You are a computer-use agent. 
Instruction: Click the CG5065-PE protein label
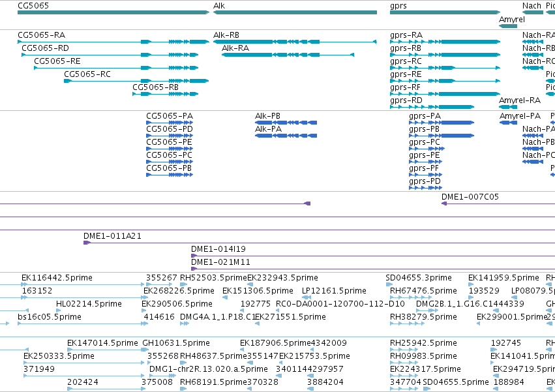169,142
